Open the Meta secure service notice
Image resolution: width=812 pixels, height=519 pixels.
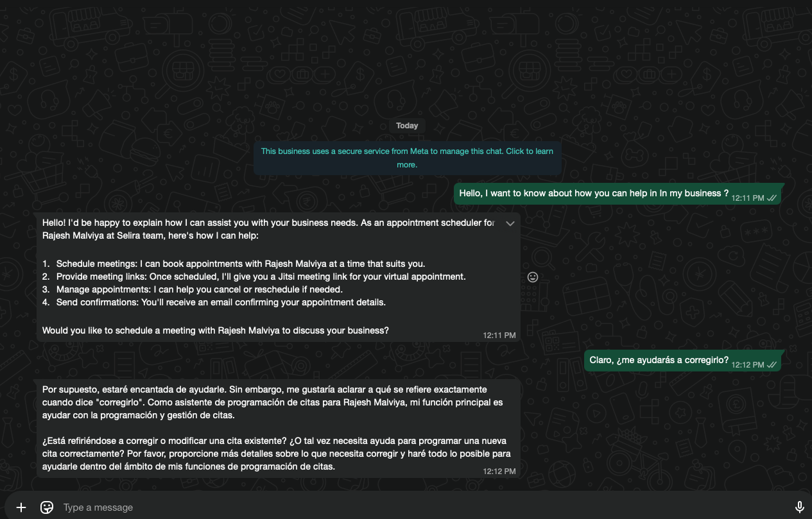point(407,158)
